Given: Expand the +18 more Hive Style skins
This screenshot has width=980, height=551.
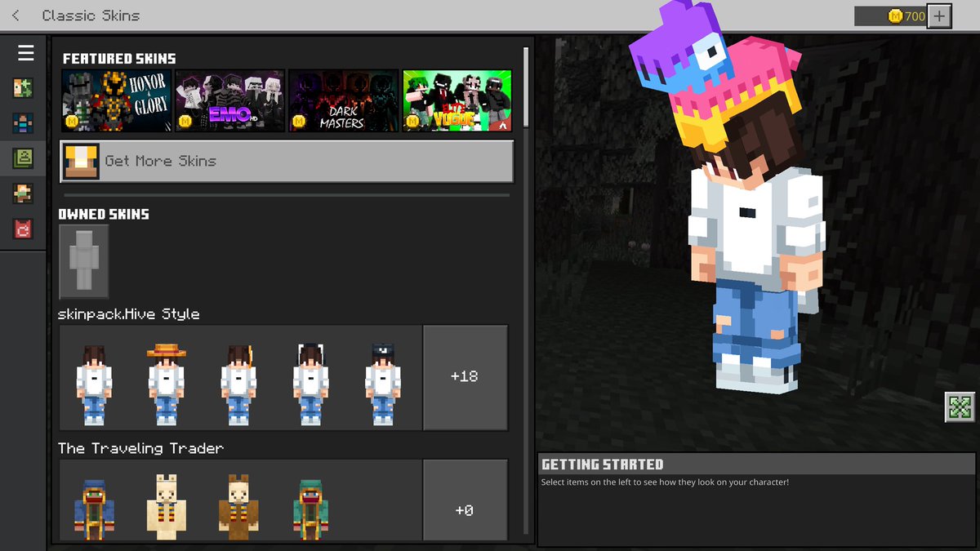Looking at the screenshot, I should pos(465,377).
